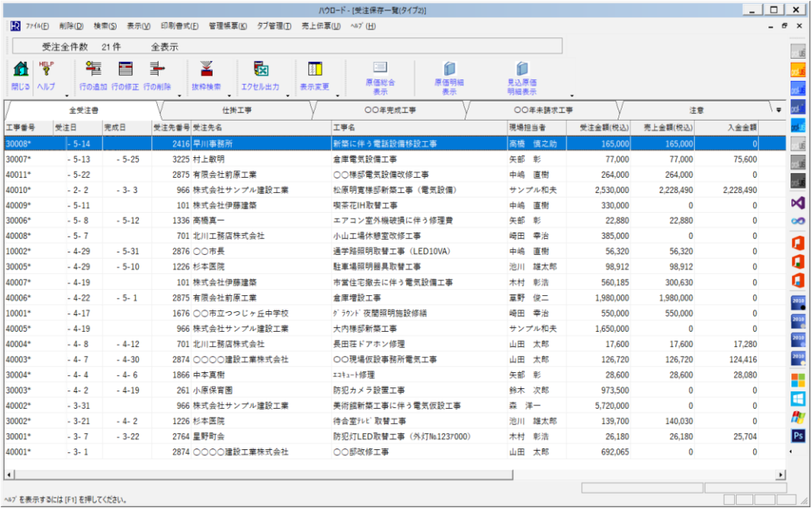Viewport: 812px width, 508px height.
Task: Click the 行の修正 edit row icon
Action: (x=125, y=70)
